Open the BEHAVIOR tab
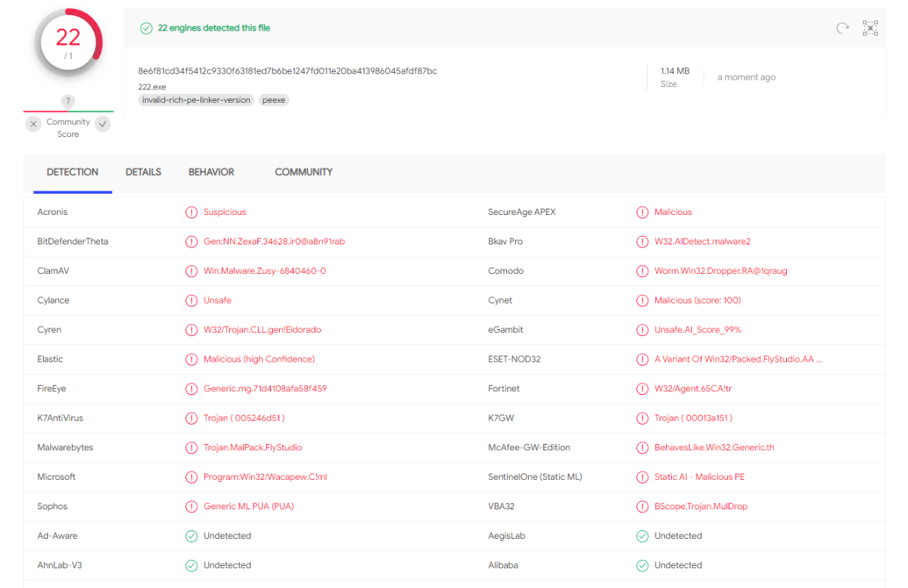Image resolution: width=908 pixels, height=588 pixels. (x=212, y=173)
